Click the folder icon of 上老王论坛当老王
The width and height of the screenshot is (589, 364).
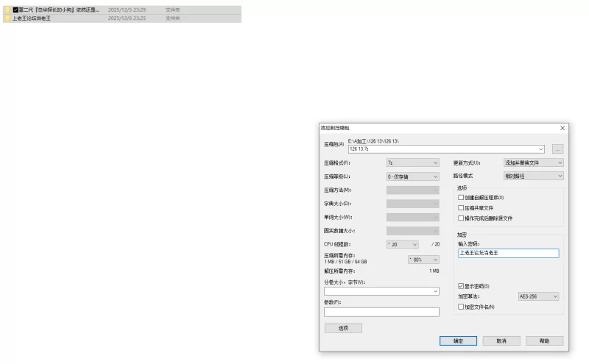click(x=7, y=18)
